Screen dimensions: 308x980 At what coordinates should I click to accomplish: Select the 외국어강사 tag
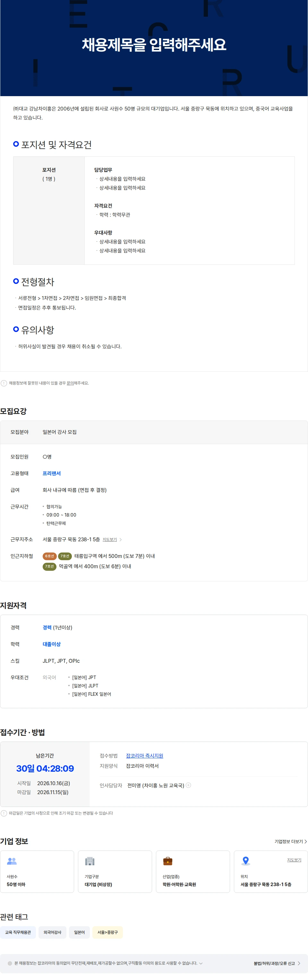pos(53,933)
